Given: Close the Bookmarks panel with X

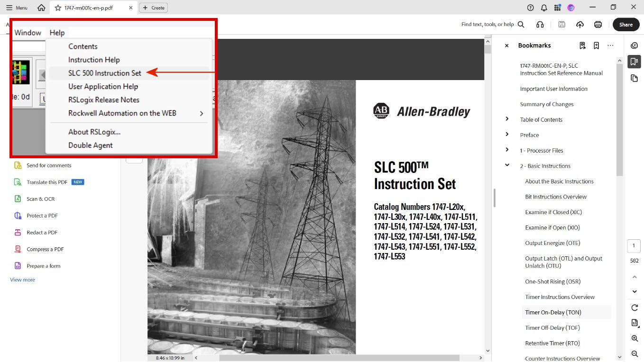Looking at the screenshot, I should (x=506, y=45).
